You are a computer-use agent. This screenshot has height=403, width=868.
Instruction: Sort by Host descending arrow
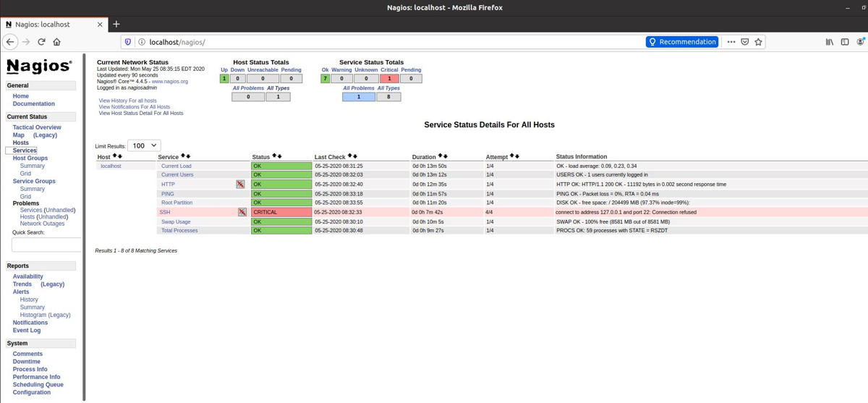(x=119, y=156)
